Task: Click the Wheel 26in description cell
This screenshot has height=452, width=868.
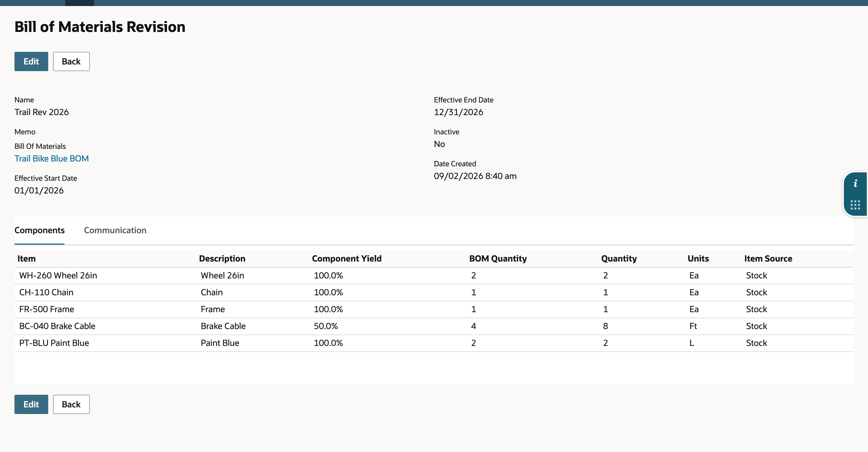Action: pos(222,275)
